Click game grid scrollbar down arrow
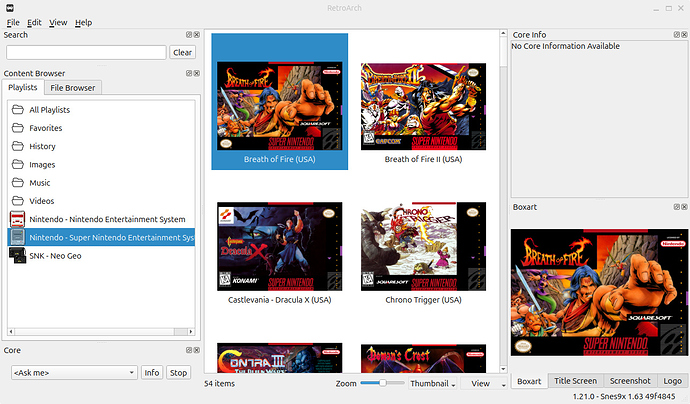 [x=503, y=369]
